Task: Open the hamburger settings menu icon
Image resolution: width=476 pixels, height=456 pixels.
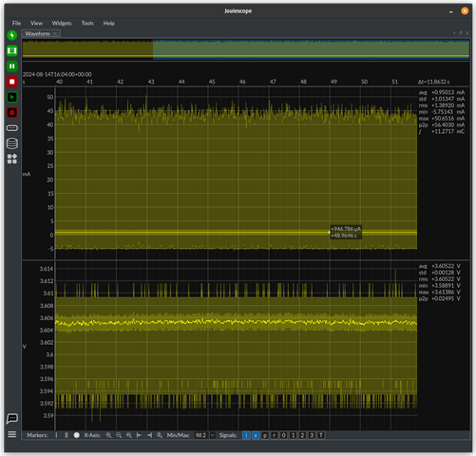Action: [12, 434]
